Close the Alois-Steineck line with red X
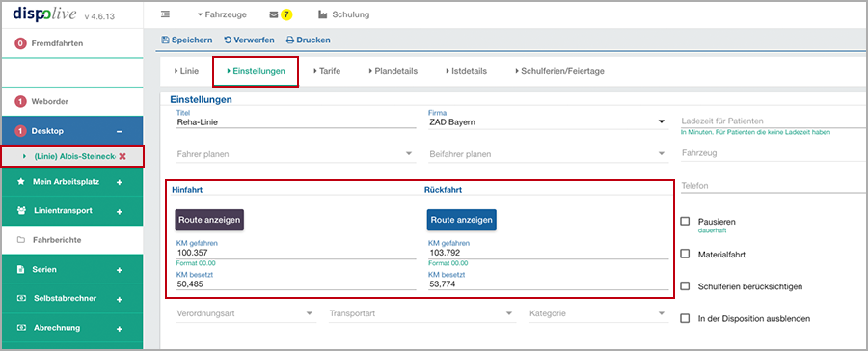This screenshot has width=868, height=351. [122, 156]
